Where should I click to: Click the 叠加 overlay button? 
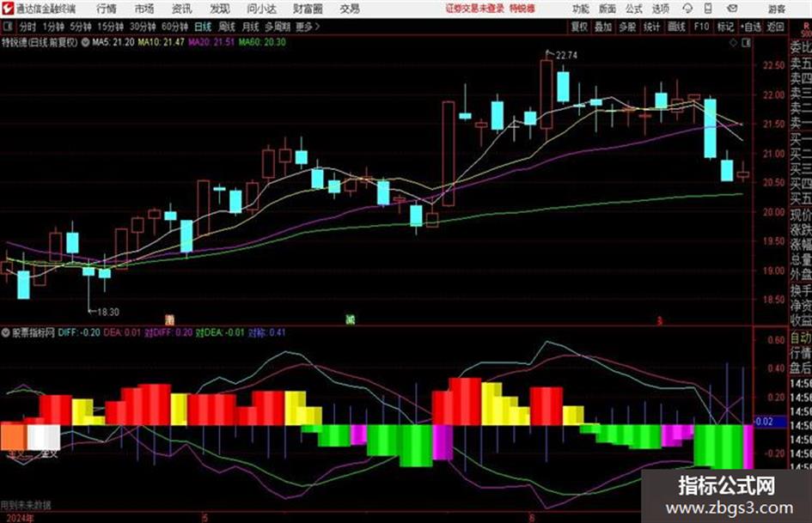[603, 27]
